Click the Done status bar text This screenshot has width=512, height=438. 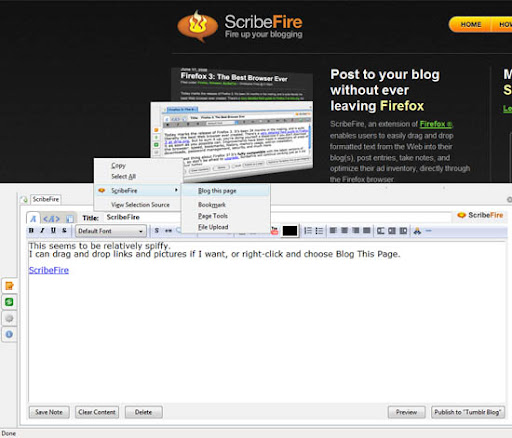pos(9,433)
